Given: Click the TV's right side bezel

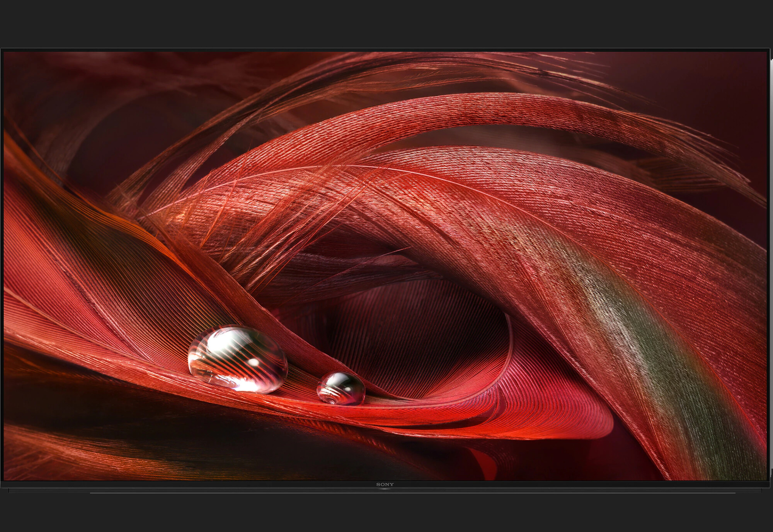Looking at the screenshot, I should pos(768,270).
